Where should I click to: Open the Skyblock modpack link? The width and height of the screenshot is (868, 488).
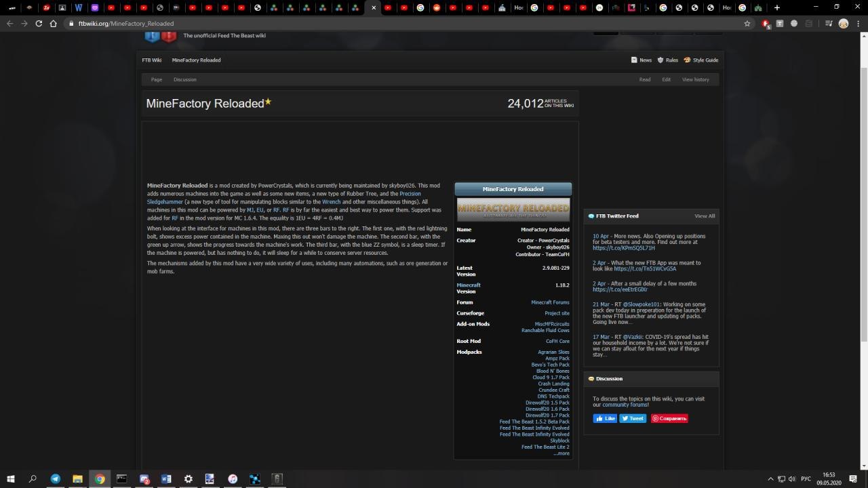click(x=559, y=441)
